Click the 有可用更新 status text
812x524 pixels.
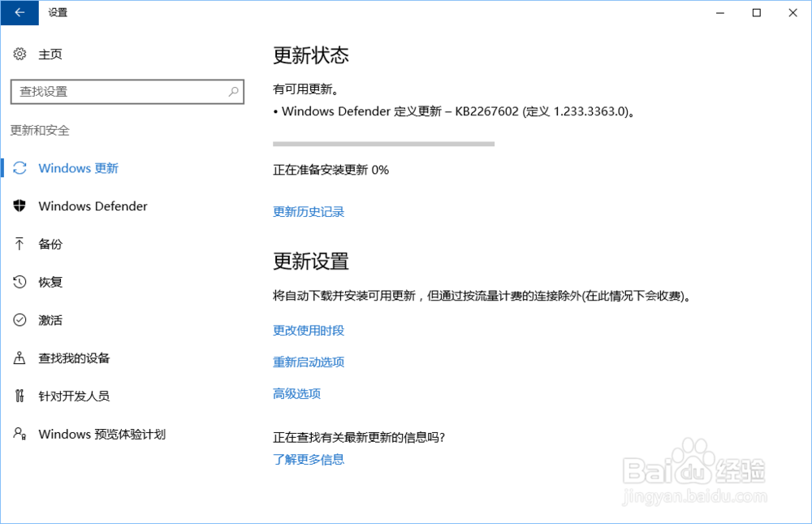point(306,89)
